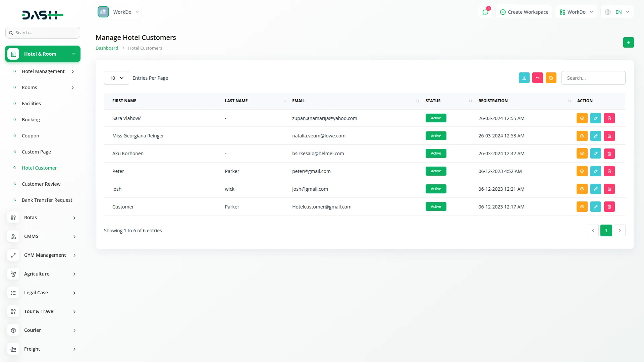Click the blue download export icon
Image resolution: width=644 pixels, height=362 pixels.
coord(524,78)
